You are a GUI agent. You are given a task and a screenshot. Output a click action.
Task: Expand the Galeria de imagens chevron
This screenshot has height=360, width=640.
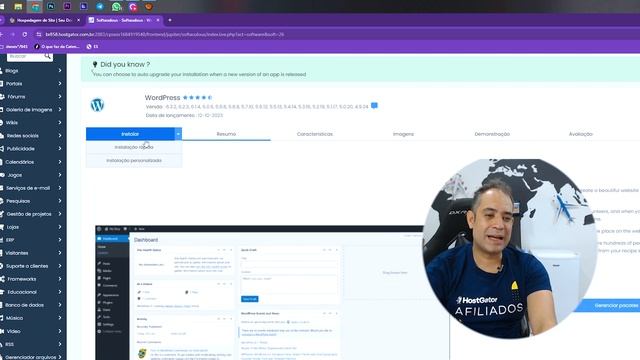coord(60,110)
